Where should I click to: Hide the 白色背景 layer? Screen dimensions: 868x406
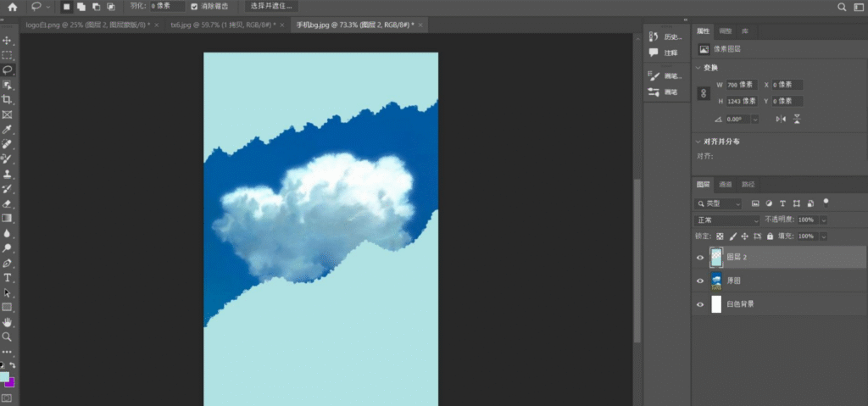700,304
